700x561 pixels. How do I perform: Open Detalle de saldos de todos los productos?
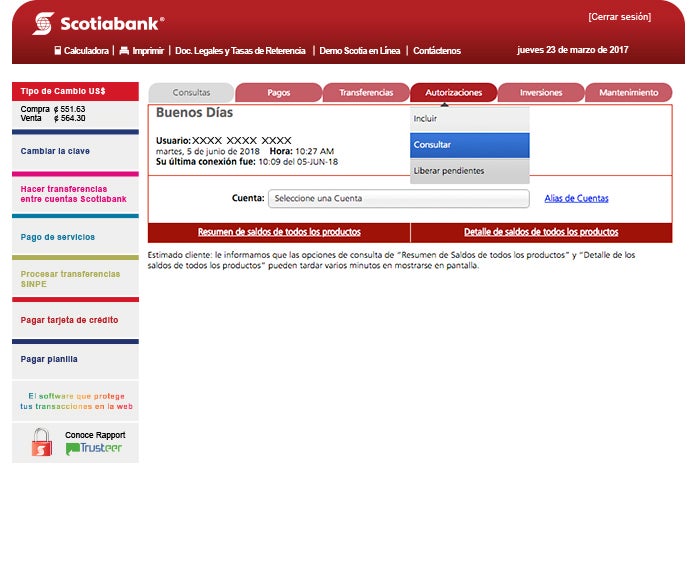tap(541, 232)
